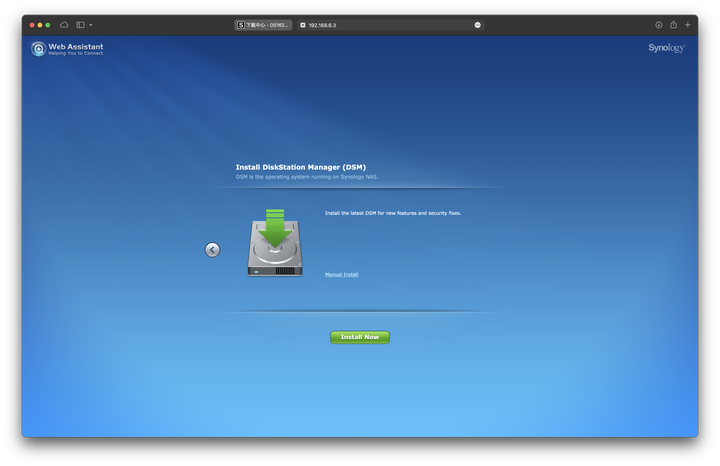Expand the sidebar dropdown arrow
This screenshot has height=466, width=720.
coord(90,25)
